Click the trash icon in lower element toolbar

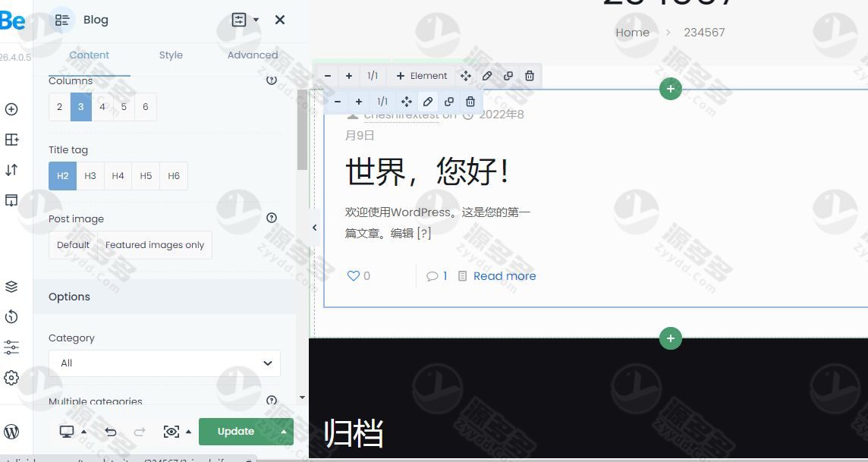coord(470,102)
